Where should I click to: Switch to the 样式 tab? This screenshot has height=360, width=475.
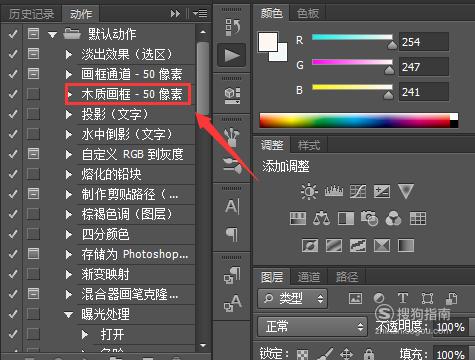click(309, 145)
